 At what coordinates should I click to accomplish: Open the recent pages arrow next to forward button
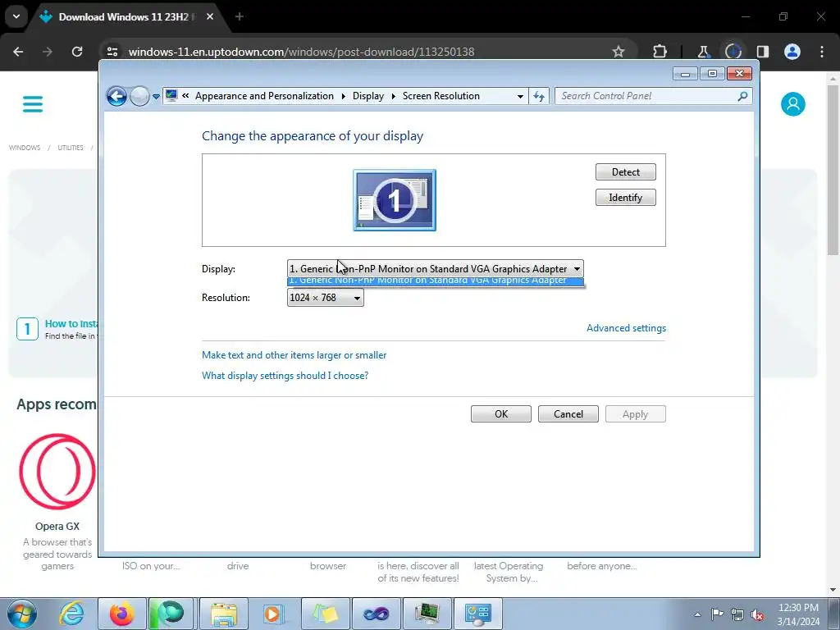pos(156,97)
